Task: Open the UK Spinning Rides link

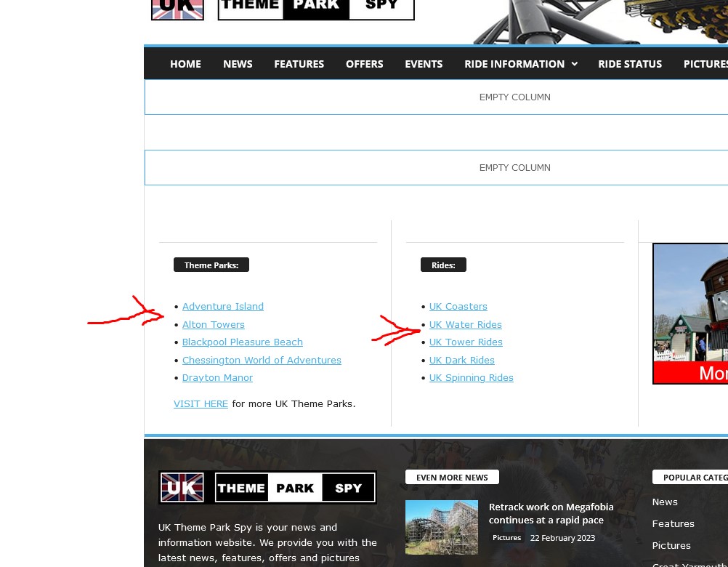Action: [x=472, y=378]
